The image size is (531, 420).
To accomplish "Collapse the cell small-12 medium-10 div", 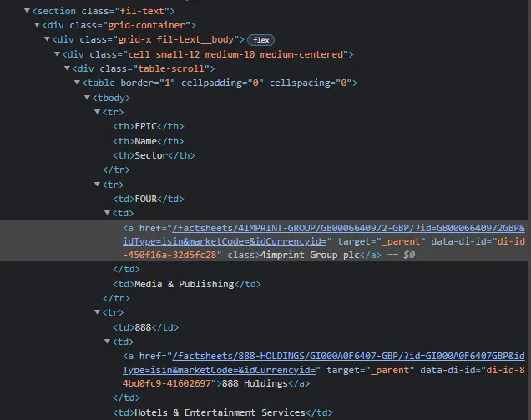I will [58, 53].
